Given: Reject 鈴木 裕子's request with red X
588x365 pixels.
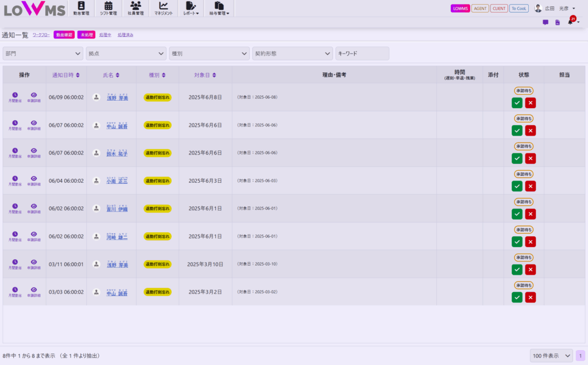Looking at the screenshot, I should pos(530,158).
